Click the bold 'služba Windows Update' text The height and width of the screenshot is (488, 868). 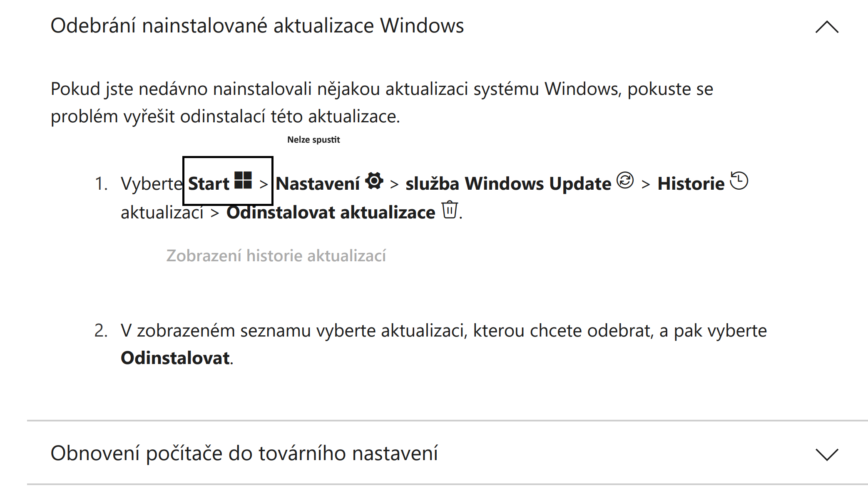(x=508, y=183)
